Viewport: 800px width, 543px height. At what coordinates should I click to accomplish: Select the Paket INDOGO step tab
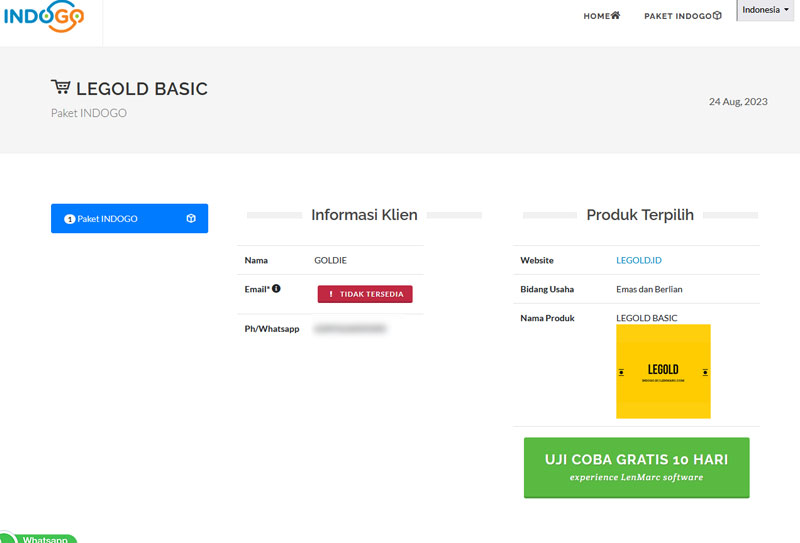point(130,218)
